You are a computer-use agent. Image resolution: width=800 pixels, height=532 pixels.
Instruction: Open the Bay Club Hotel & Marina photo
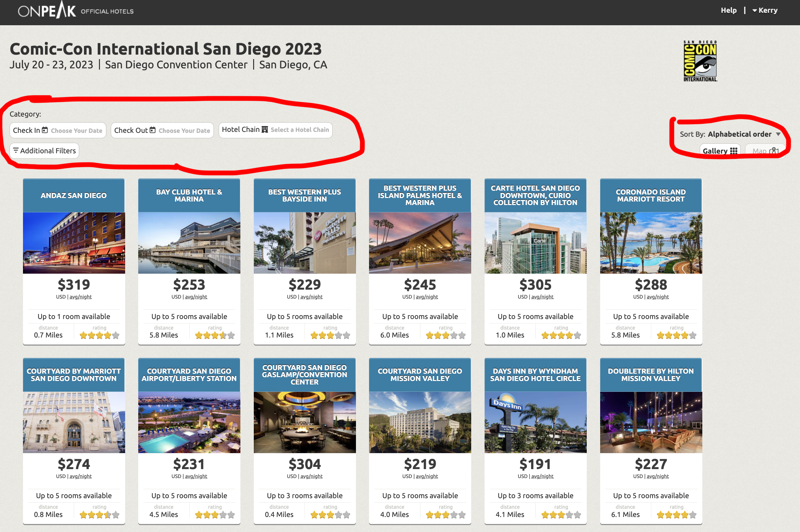pos(189,243)
